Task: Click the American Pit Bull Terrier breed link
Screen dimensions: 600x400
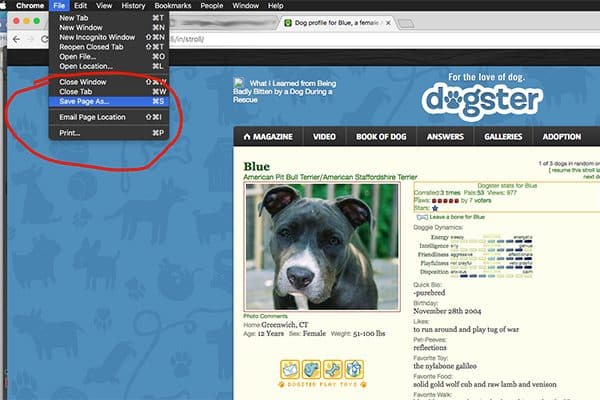Action: (330, 177)
